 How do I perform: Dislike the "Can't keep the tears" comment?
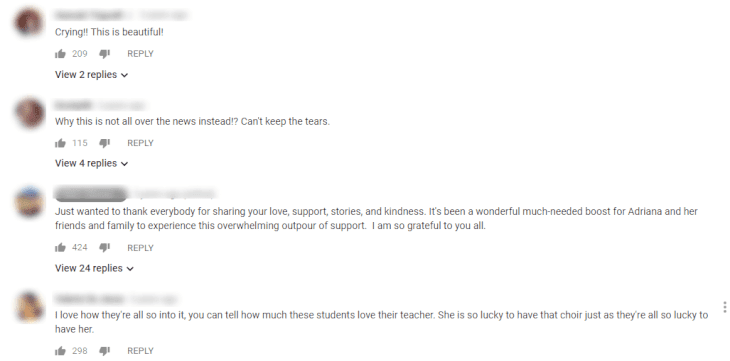click(105, 143)
